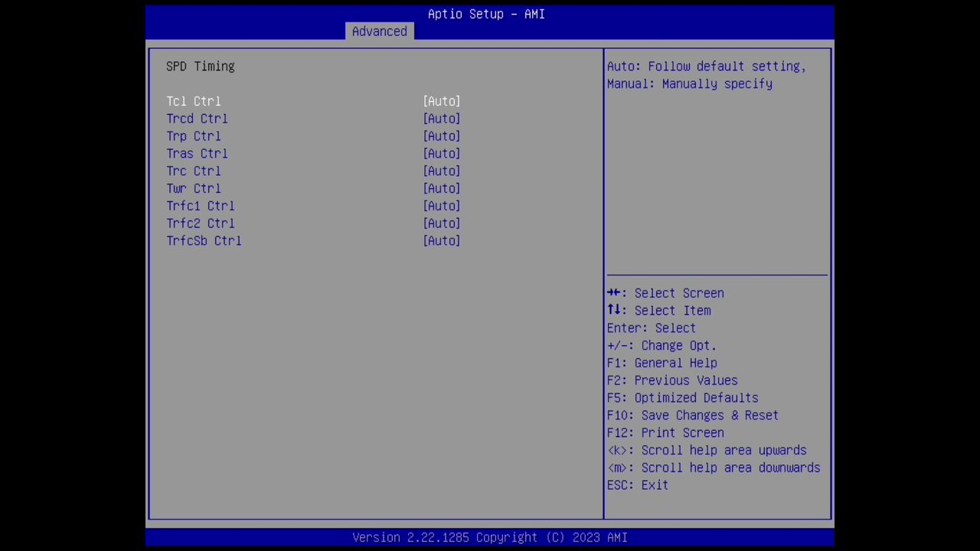Click the Manual: Manually specify help line
Screen dimensions: 980x551
click(x=690, y=84)
